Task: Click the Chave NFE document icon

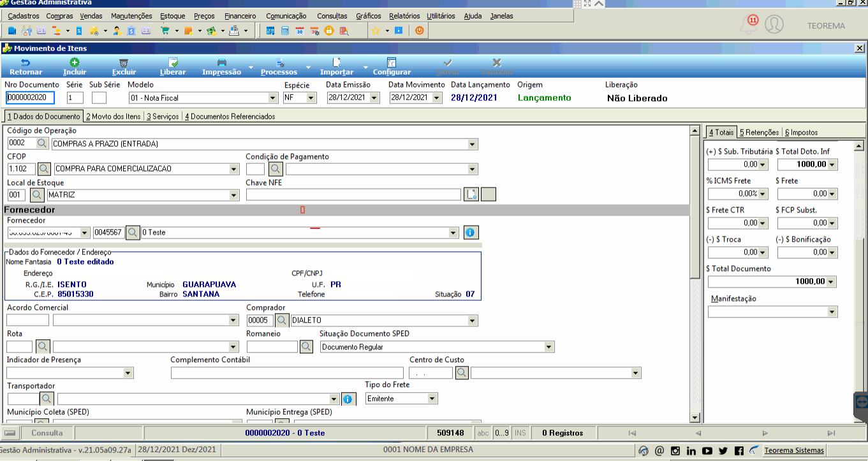Action: [x=471, y=194]
